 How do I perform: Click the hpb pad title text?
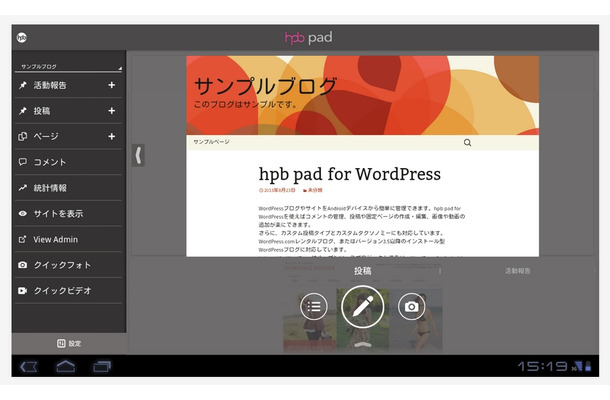(x=309, y=38)
